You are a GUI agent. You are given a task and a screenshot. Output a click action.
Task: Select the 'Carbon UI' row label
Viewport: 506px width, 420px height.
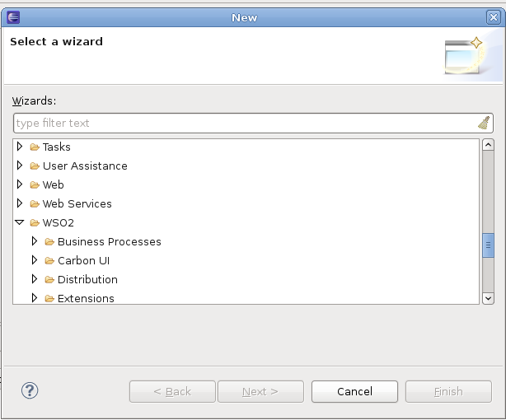(83, 260)
